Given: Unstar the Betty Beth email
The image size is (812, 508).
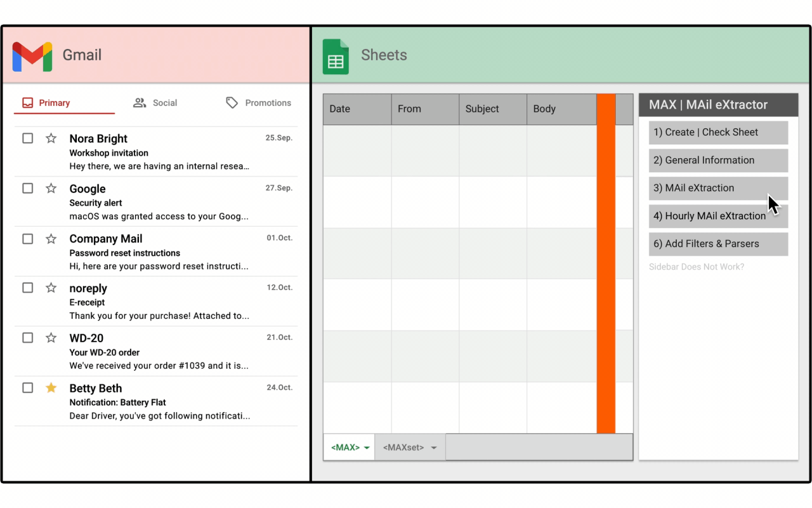Looking at the screenshot, I should (x=51, y=388).
